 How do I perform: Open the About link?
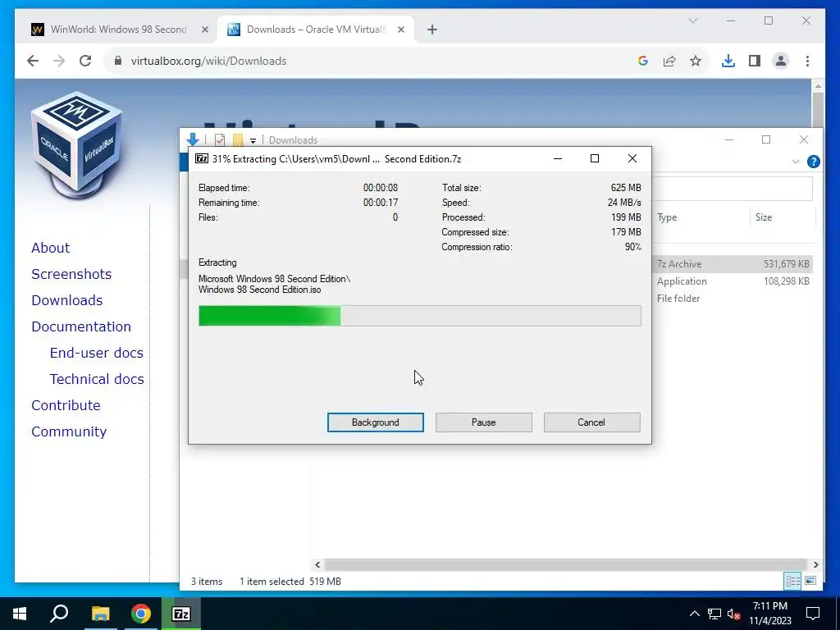(x=50, y=248)
